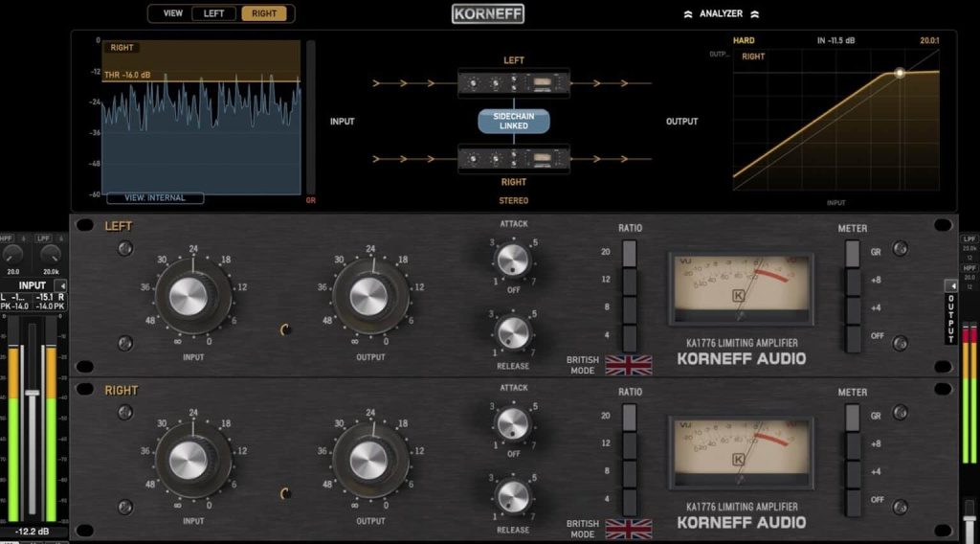The image size is (980, 544).
Task: Click the output level fader handle
Action: click(x=969, y=516)
